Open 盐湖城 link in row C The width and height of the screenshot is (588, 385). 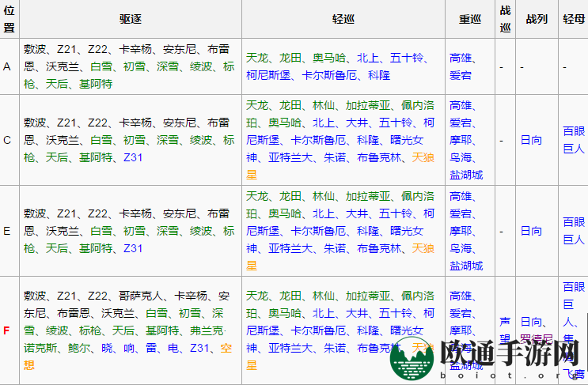pyautogui.click(x=466, y=175)
